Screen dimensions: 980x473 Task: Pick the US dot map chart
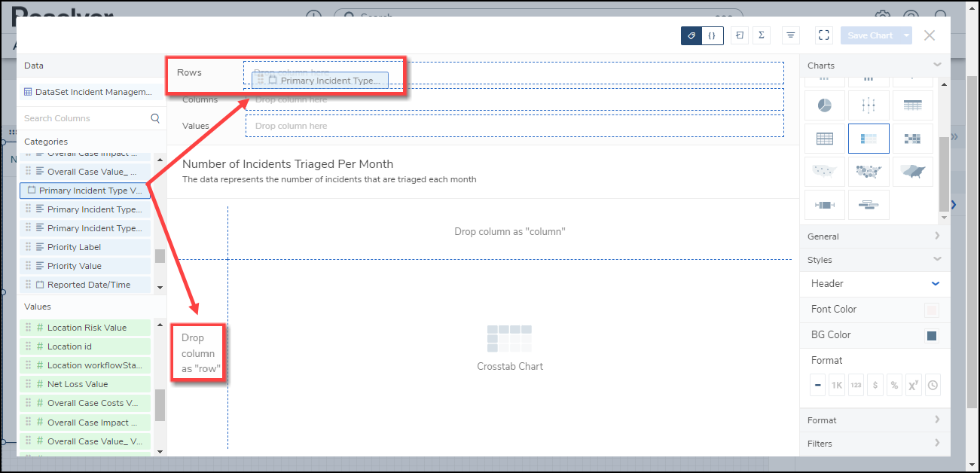(825, 172)
